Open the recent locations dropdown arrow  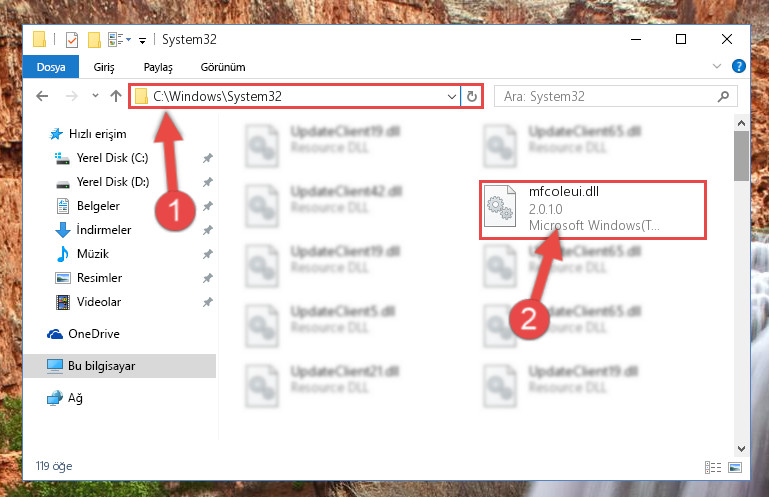click(95, 96)
